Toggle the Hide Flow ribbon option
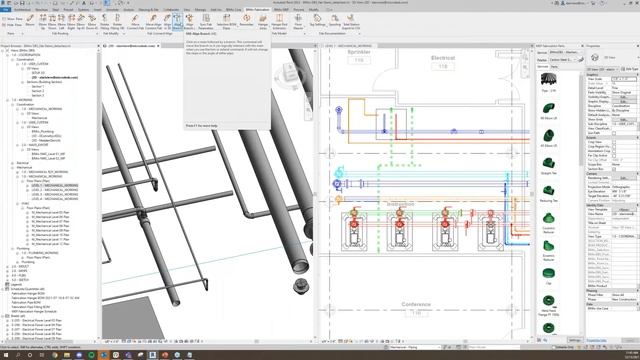The image size is (640, 360). 12,25
